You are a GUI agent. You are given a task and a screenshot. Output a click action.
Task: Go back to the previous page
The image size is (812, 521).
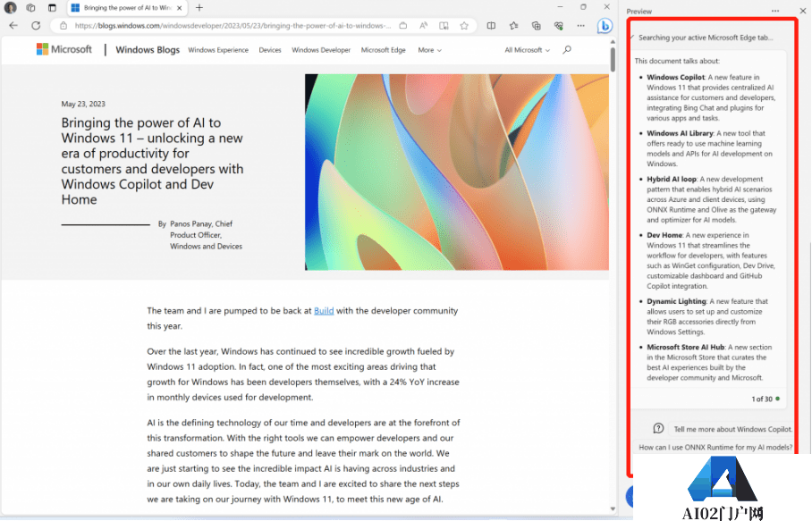(x=13, y=25)
